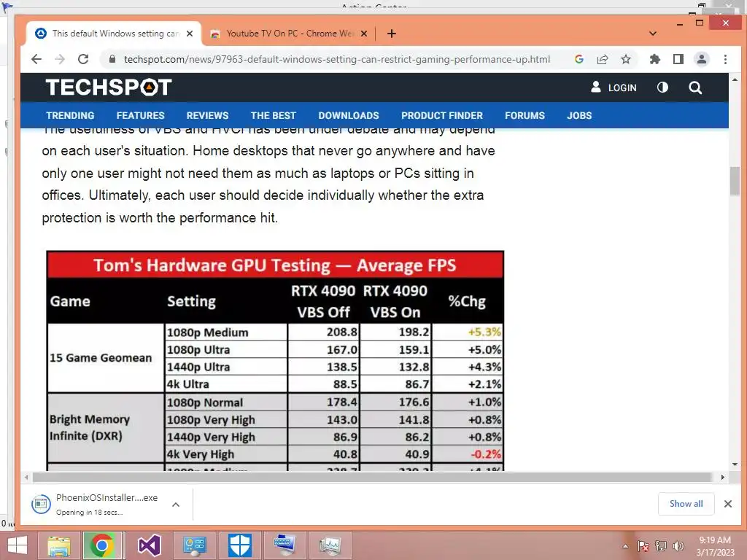Open the Windows Start button

tap(18, 545)
